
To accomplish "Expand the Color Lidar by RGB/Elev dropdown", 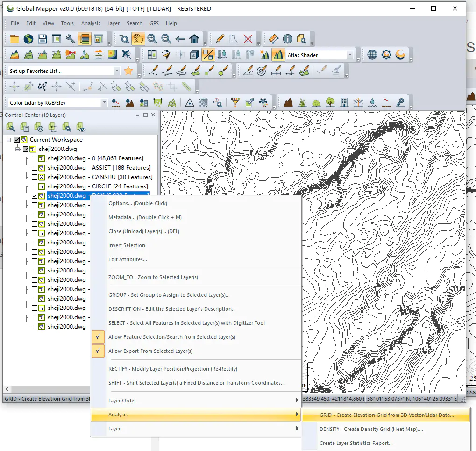I will click(x=104, y=103).
